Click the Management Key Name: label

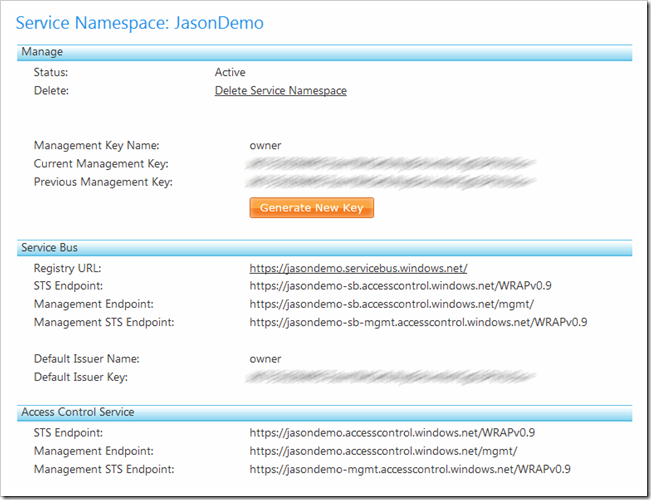click(96, 145)
